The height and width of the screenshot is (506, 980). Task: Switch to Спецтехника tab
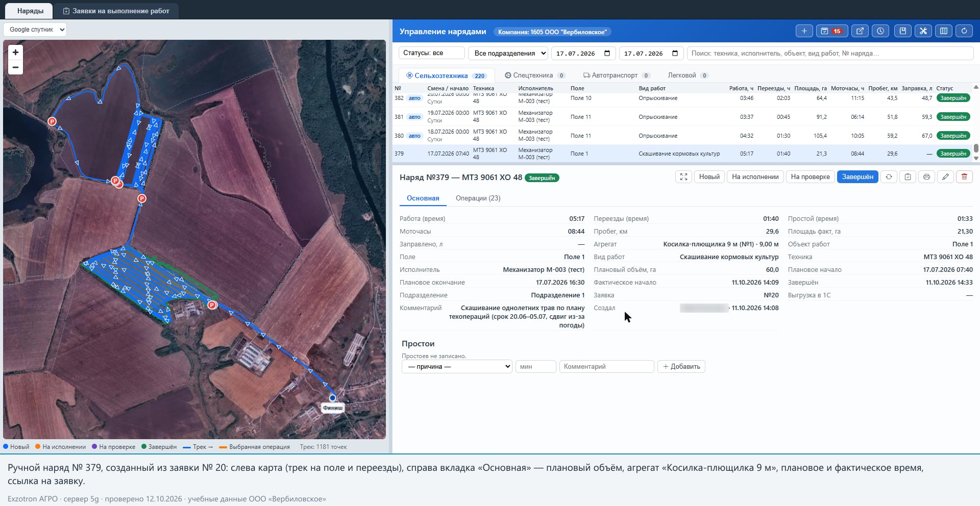coord(534,75)
